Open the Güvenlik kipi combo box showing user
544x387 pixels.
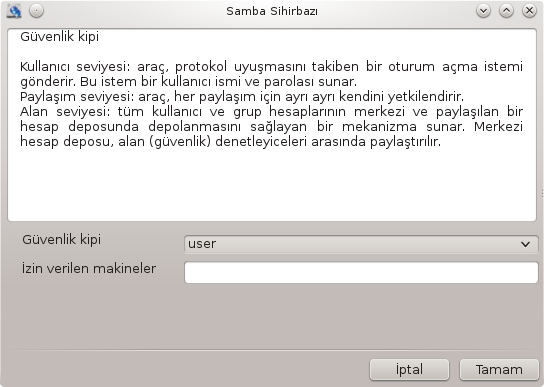pyautogui.click(x=361, y=244)
